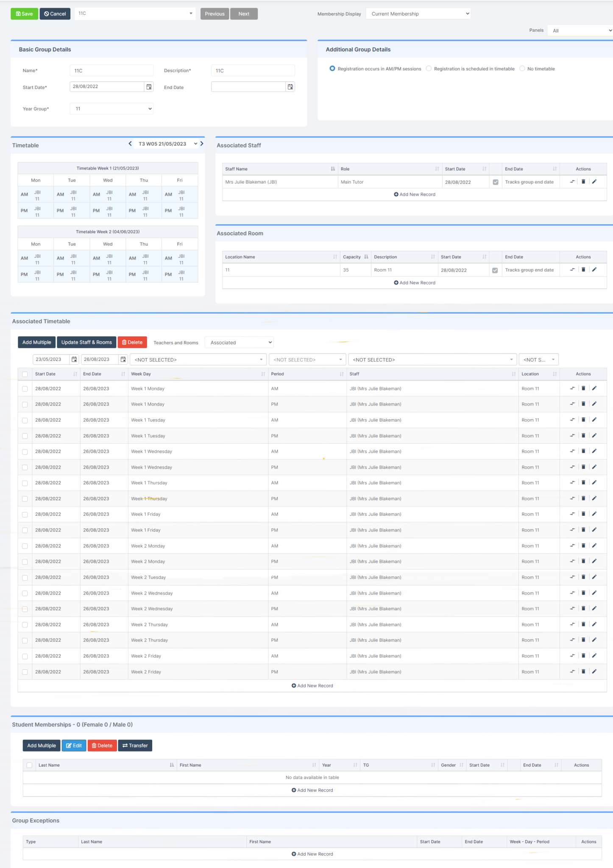Open the End Date calendar picker
The width and height of the screenshot is (613, 868).
tap(290, 87)
